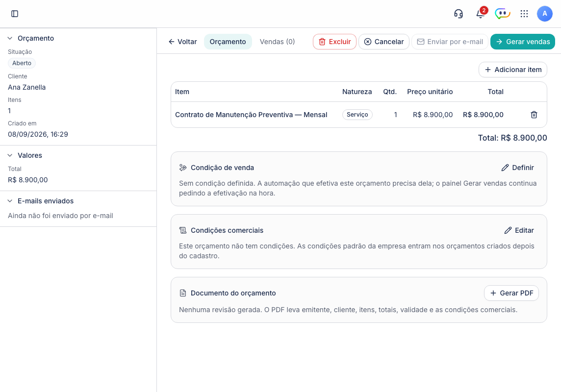
Task: Click Adicionar item button
Action: pos(513,70)
